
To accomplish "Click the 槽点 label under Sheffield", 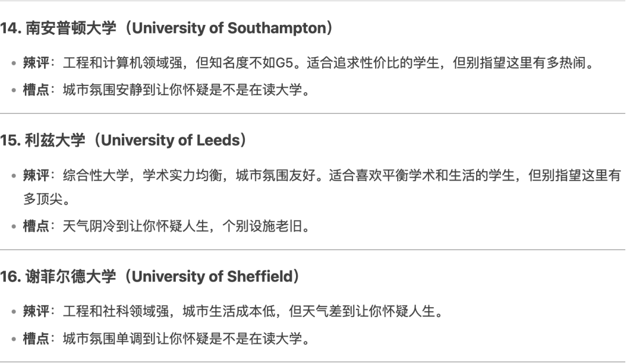I will [36, 339].
